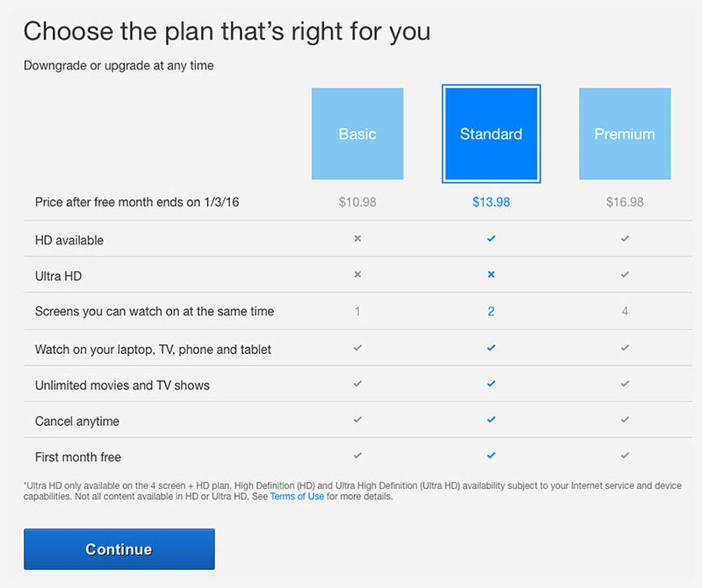The height and width of the screenshot is (588, 702).
Task: Click the $13.98 Standard price
Action: (491, 202)
